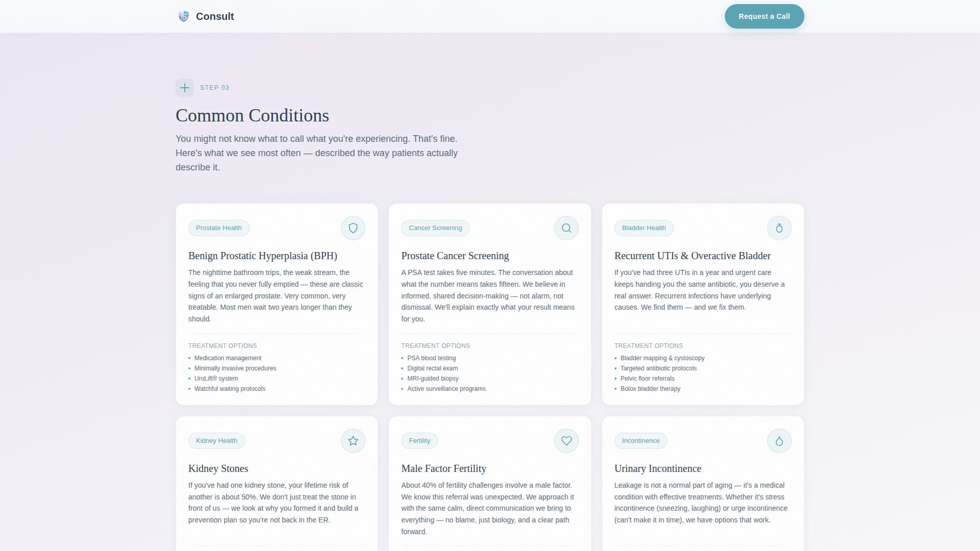Viewport: 980px width, 551px height.
Task: Click the star icon on the Kidney Stones card
Action: pos(353,441)
